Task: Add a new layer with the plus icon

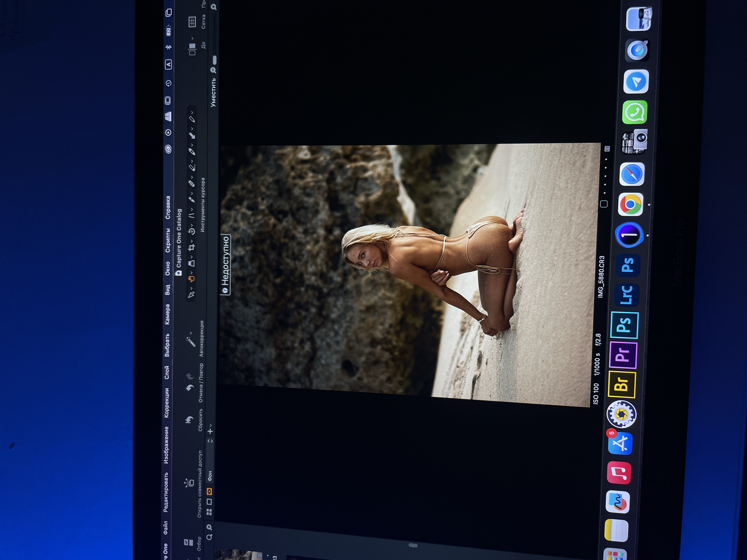Action: [x=210, y=431]
